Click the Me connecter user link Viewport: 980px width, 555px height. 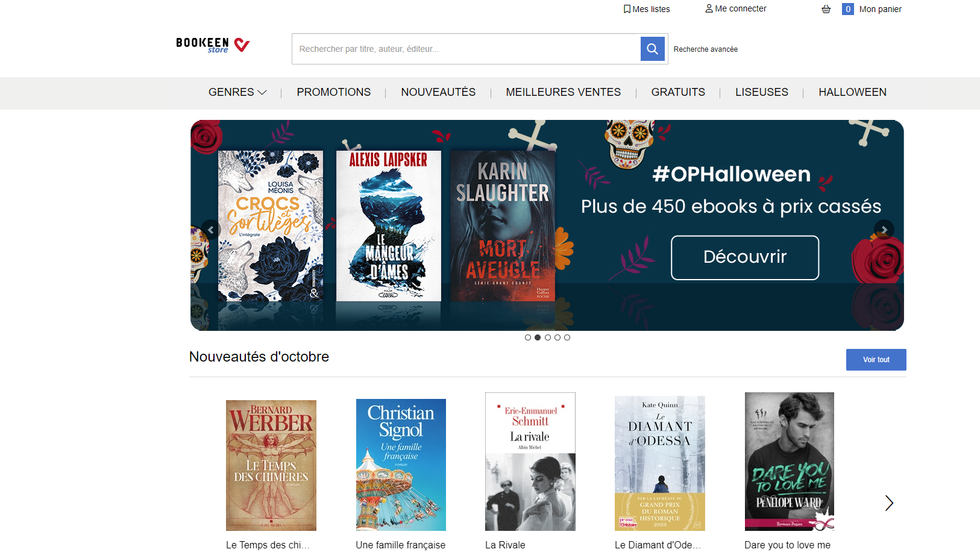click(736, 8)
